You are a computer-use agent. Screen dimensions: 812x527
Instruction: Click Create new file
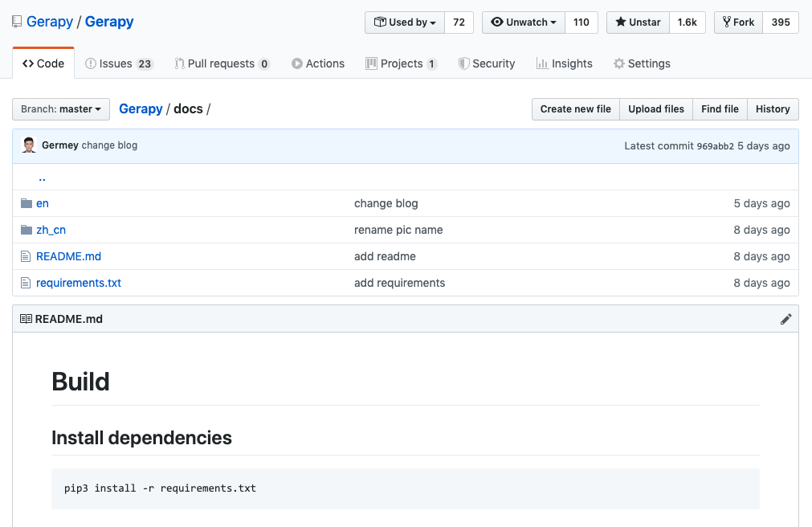coord(576,109)
